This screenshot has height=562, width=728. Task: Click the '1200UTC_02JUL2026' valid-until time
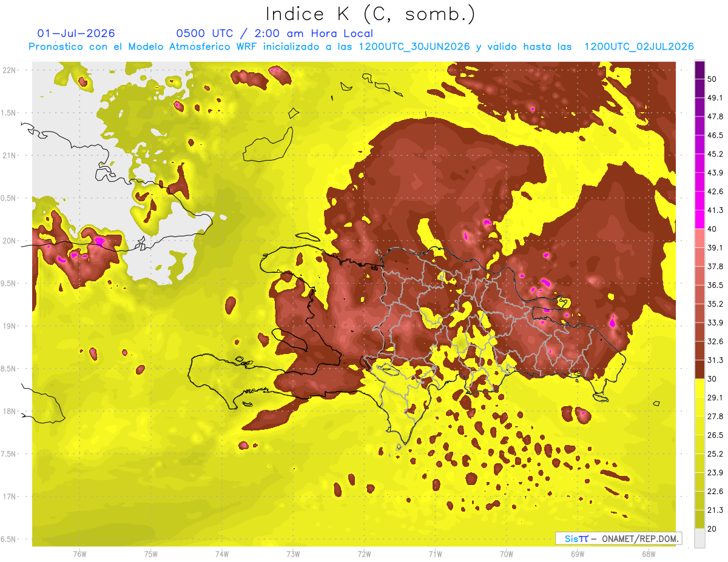pyautogui.click(x=639, y=47)
